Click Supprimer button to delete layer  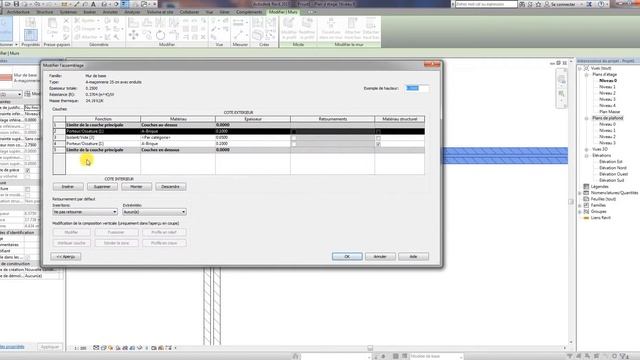pos(102,187)
